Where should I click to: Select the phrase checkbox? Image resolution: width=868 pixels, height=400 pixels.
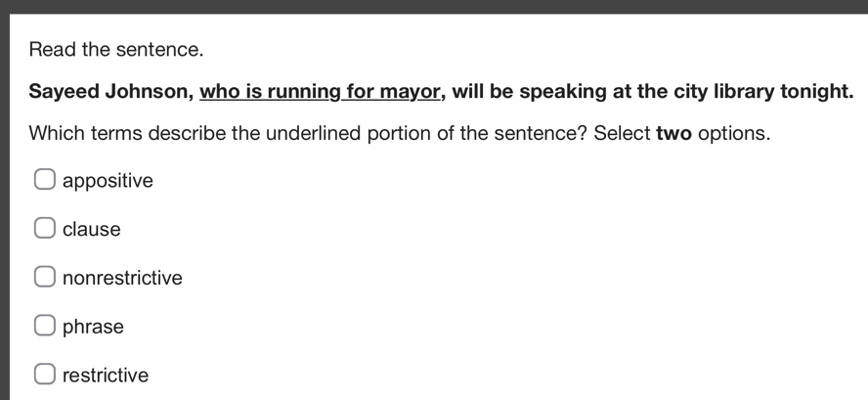click(x=45, y=326)
